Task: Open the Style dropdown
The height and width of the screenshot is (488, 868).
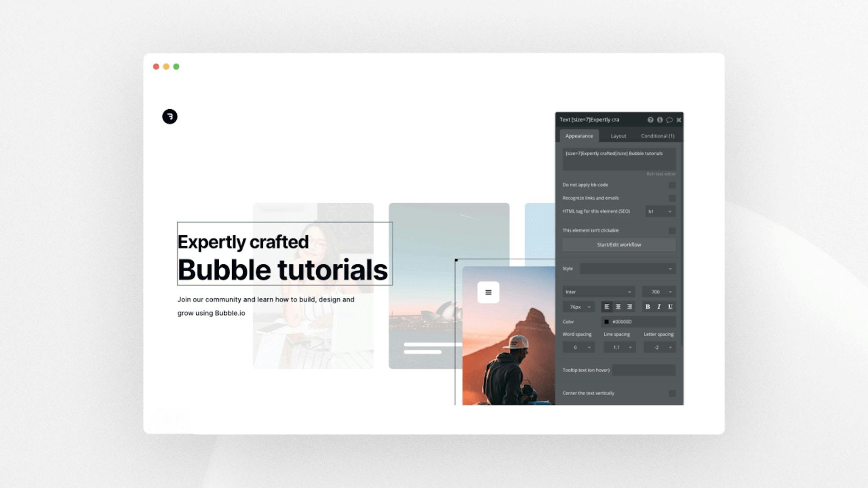Action: [628, 269]
